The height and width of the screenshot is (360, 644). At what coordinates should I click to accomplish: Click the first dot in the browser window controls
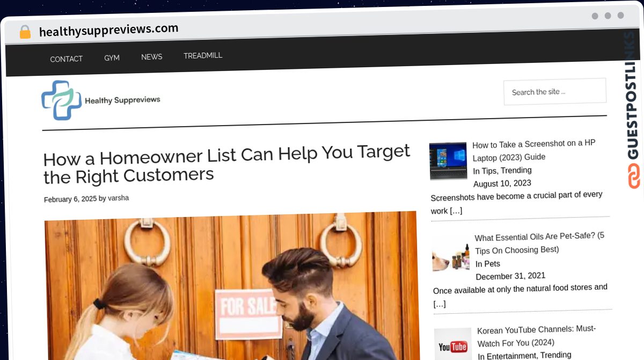(595, 16)
